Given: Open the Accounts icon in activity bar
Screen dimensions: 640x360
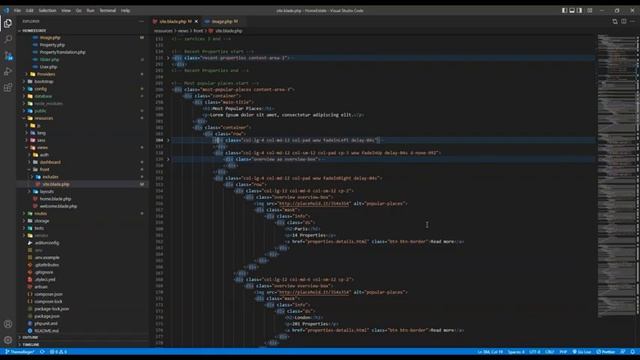Looking at the screenshot, I should (x=8, y=324).
